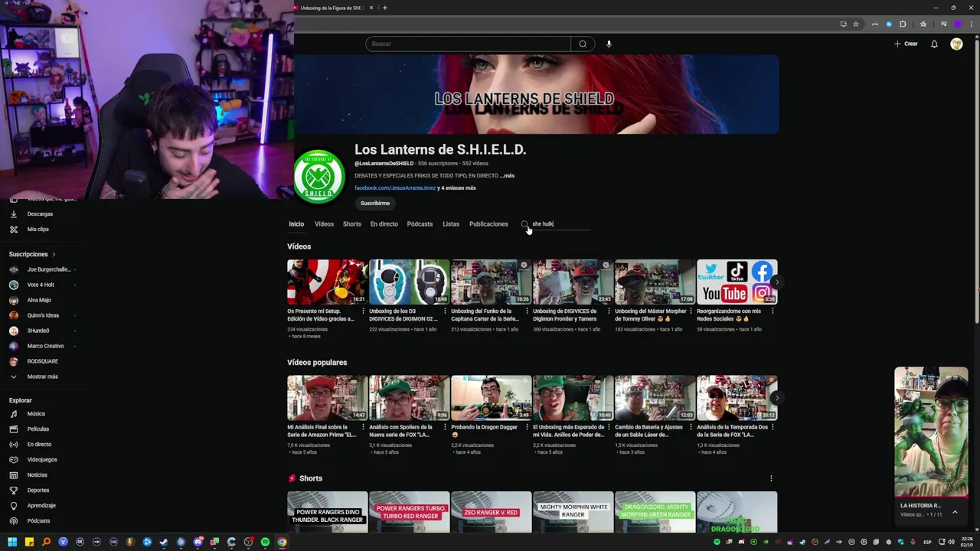The height and width of the screenshot is (551, 980).
Task: Expand channel description via ...más
Action: click(507, 175)
